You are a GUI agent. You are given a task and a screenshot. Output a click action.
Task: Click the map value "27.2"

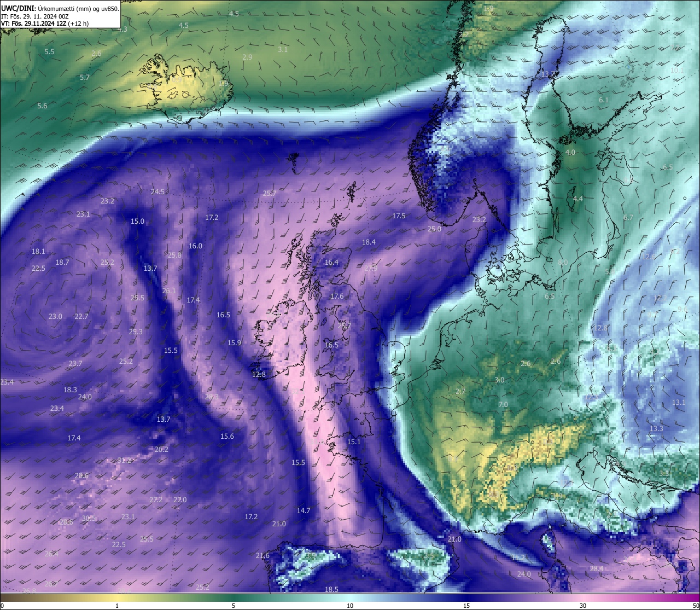(156, 500)
